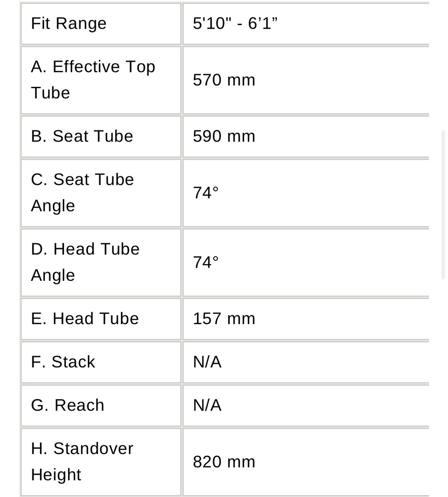The image size is (448, 497).
Task: Select the 74° seat tube angle value
Action: [x=206, y=193]
